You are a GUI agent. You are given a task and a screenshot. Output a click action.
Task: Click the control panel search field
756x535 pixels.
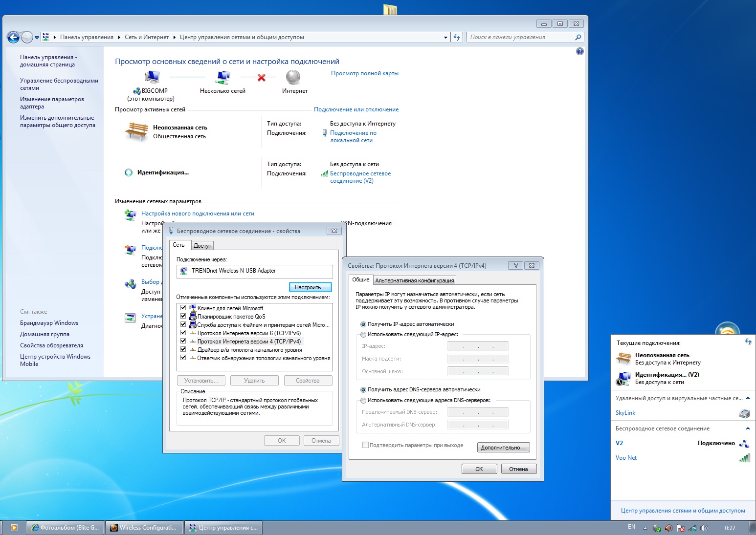click(521, 37)
